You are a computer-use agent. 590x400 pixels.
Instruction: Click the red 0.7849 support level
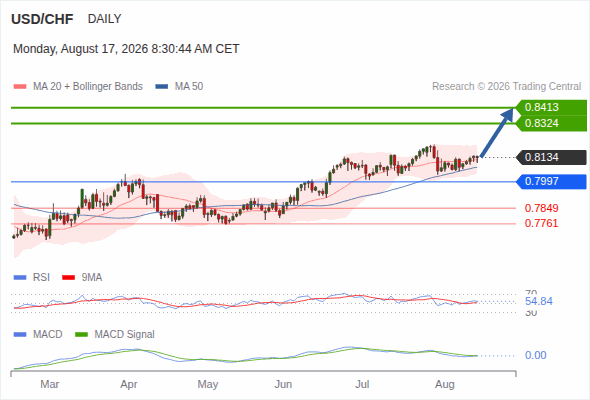541,208
